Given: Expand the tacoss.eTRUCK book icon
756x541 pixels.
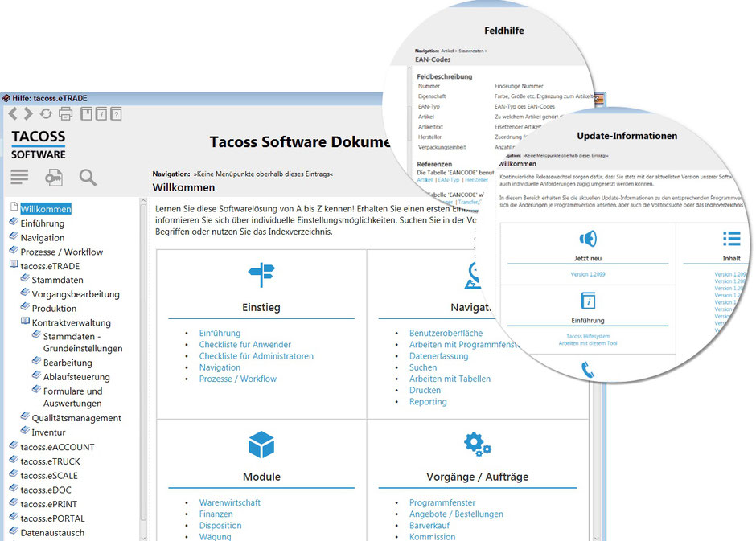Looking at the screenshot, I should pyautogui.click(x=14, y=460).
